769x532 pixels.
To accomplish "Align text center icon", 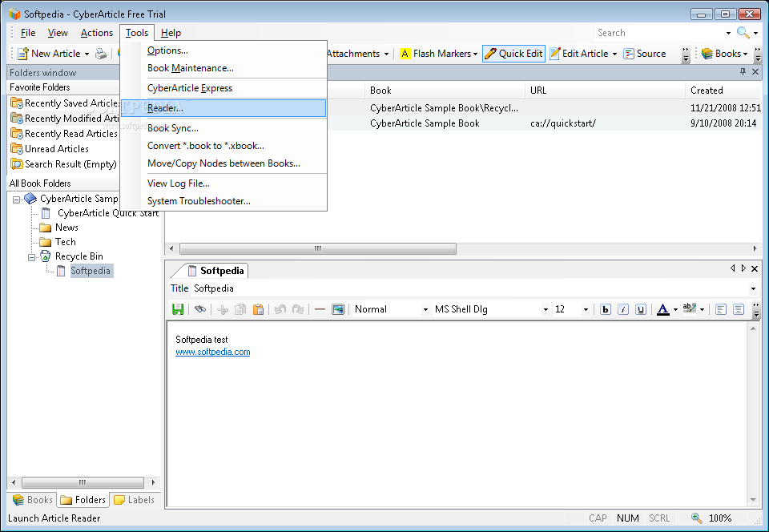I will click(738, 309).
